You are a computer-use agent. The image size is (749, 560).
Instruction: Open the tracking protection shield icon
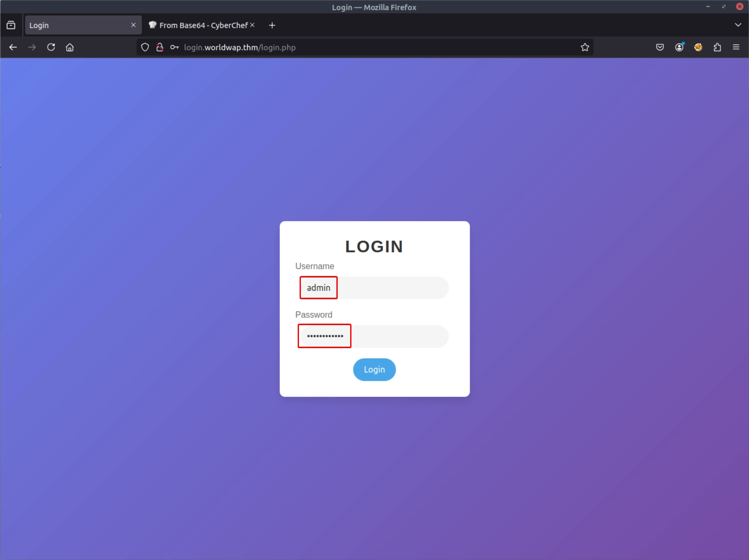point(145,47)
